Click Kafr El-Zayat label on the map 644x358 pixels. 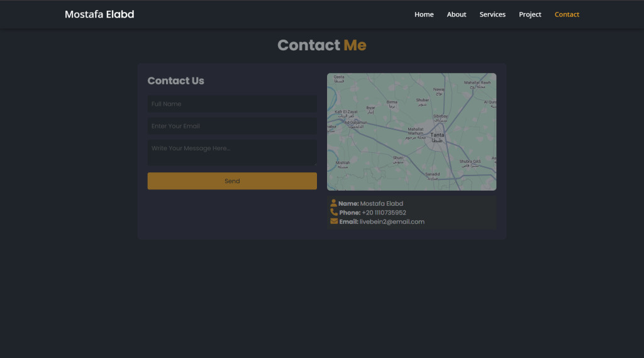(347, 113)
